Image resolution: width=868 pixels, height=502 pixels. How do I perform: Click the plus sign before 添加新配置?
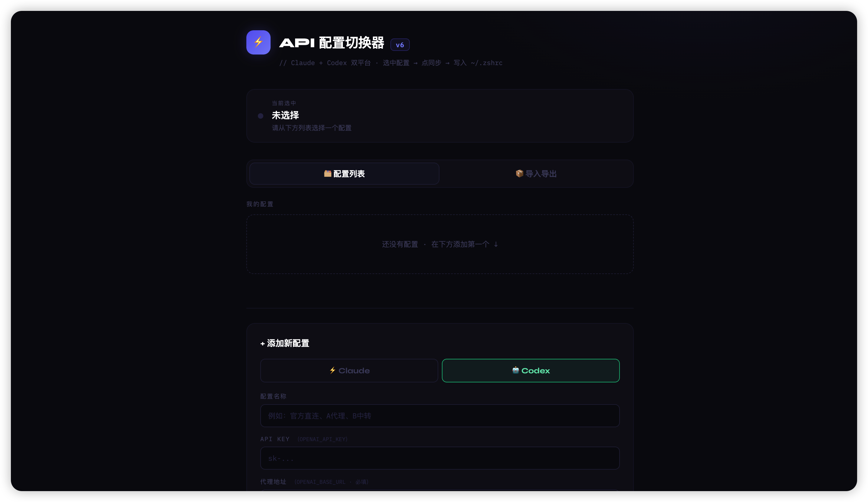coord(262,344)
